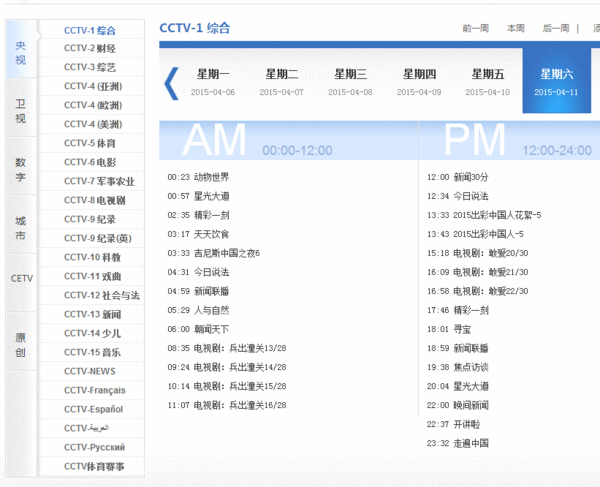
Task: Select the 星期六 2015-04-11 tab
Action: coord(557,80)
